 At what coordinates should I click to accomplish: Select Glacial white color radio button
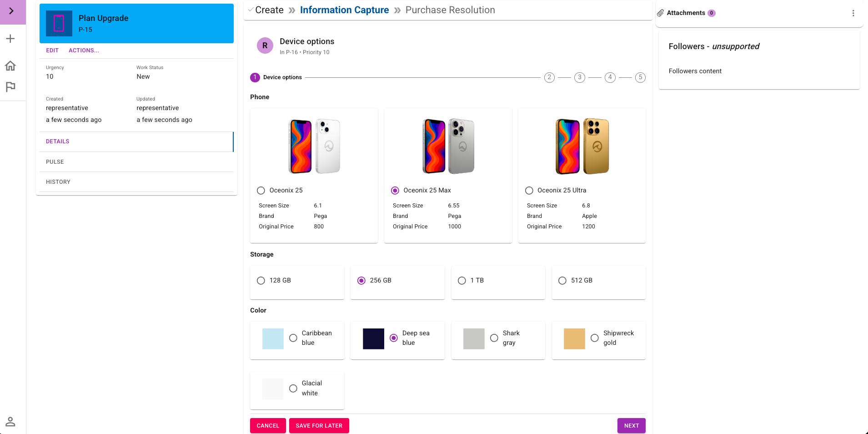(293, 389)
